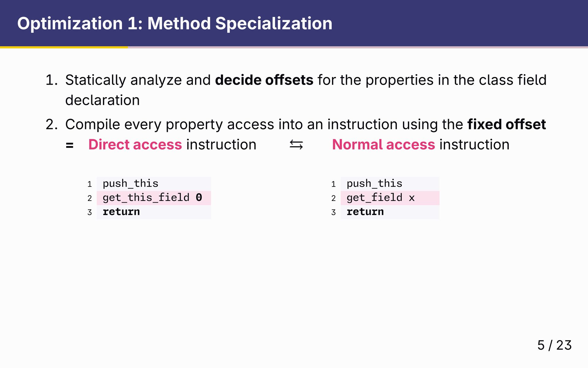Image resolution: width=588 pixels, height=368 pixels.
Task: Click line number 2 of left code block
Action: (x=89, y=198)
